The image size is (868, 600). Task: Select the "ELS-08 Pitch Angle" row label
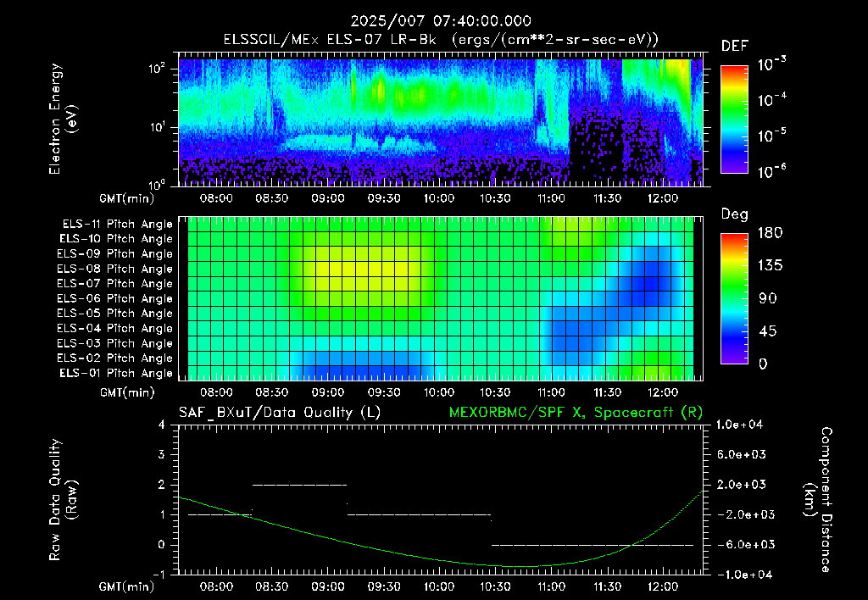[x=115, y=269]
